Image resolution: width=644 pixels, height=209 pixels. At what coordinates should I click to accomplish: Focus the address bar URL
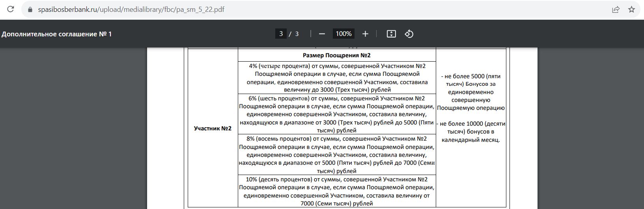click(131, 9)
